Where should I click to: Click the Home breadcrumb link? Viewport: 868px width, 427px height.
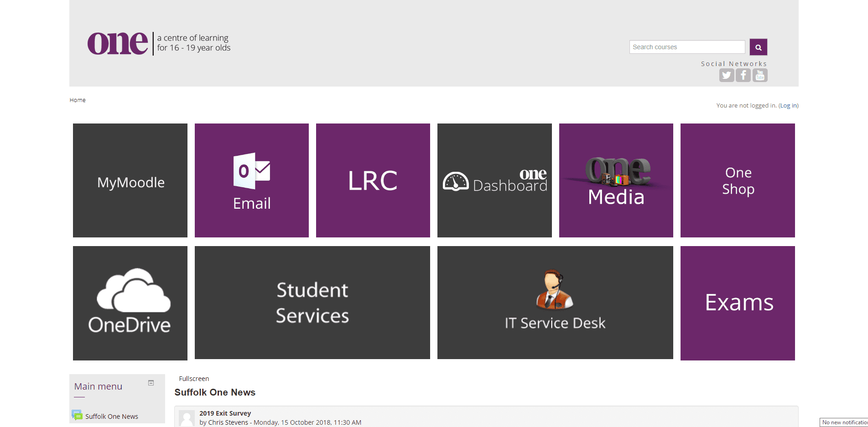point(78,100)
